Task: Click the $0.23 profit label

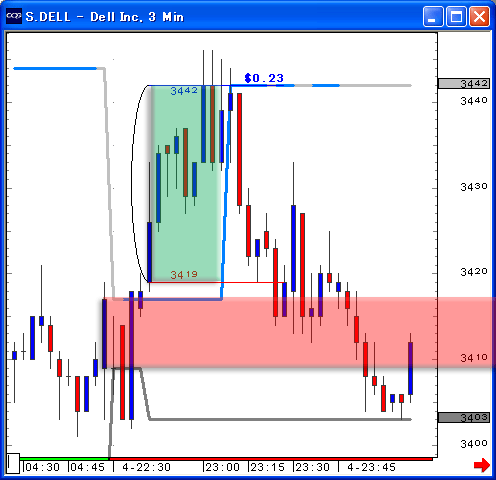Action: coord(264,78)
